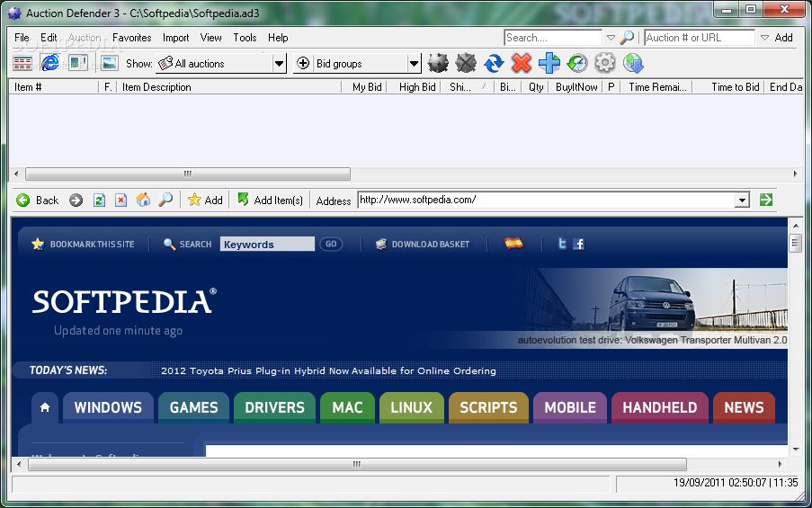Viewport: 812px width, 508px height.
Task: Click the browser home icon
Action: coord(144,200)
